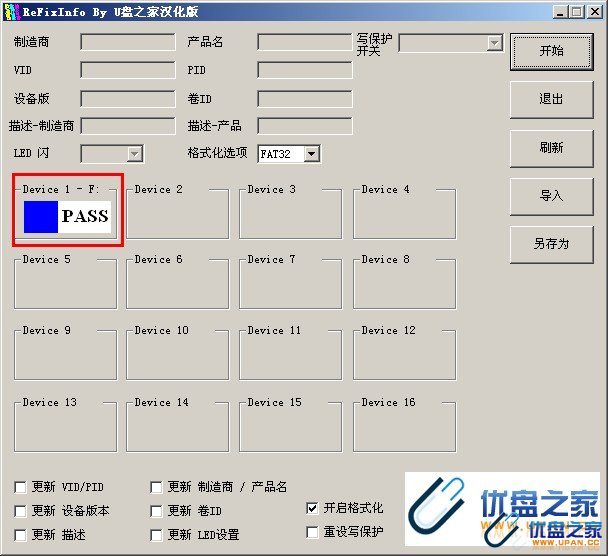Click the 导入 button
608x556 pixels.
[551, 195]
